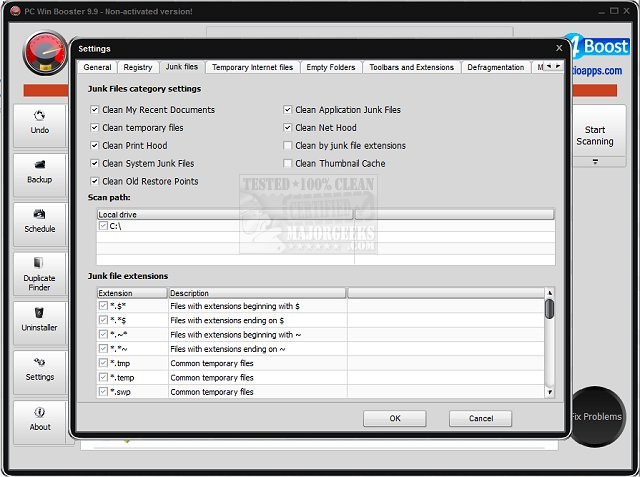This screenshot has height=477, width=640.
Task: Switch to the Registry tab
Action: pos(138,67)
